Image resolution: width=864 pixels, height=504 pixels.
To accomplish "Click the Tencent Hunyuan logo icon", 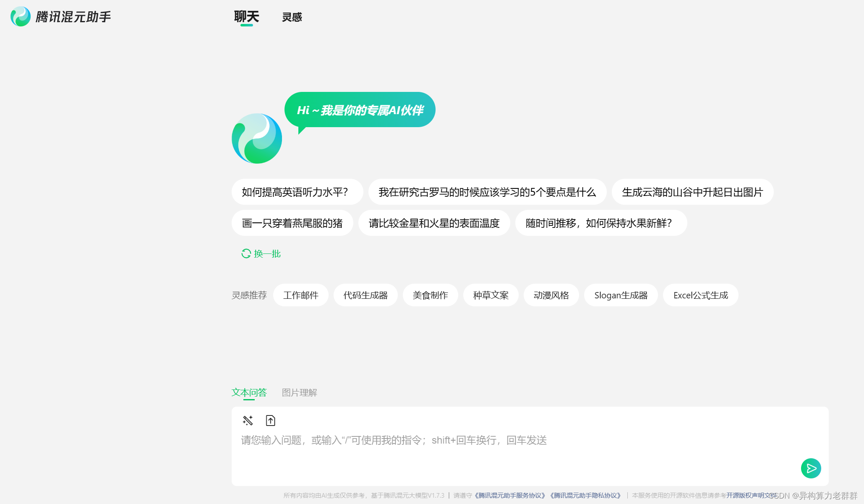I will point(21,16).
